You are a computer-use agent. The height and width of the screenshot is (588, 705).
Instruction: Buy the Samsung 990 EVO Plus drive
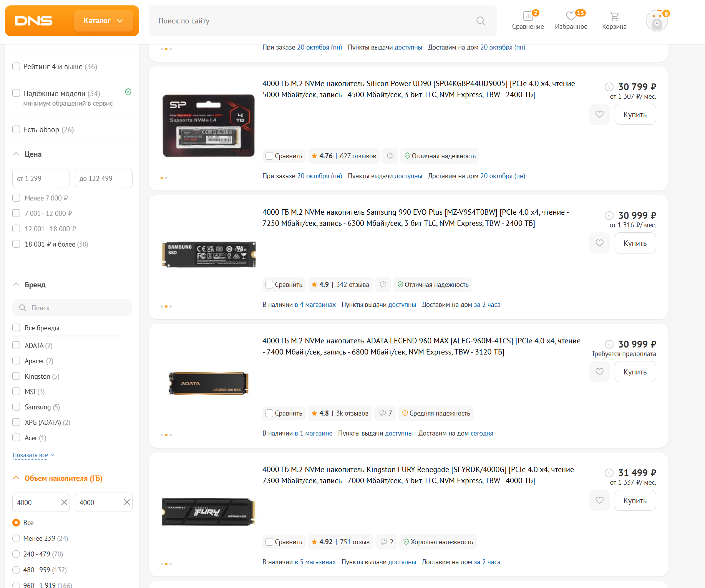click(635, 243)
